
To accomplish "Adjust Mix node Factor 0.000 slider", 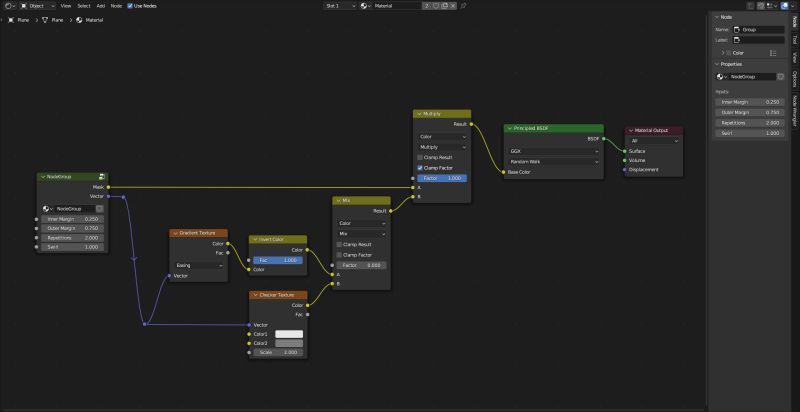I will tap(361, 266).
